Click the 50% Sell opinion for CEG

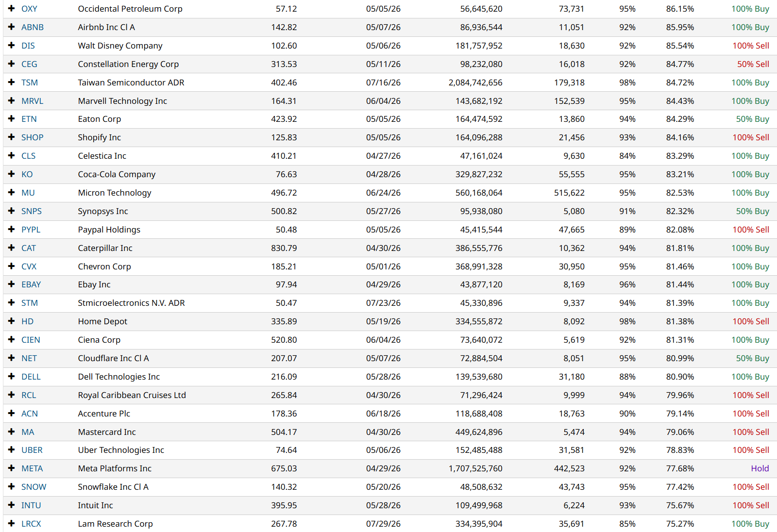(x=753, y=64)
